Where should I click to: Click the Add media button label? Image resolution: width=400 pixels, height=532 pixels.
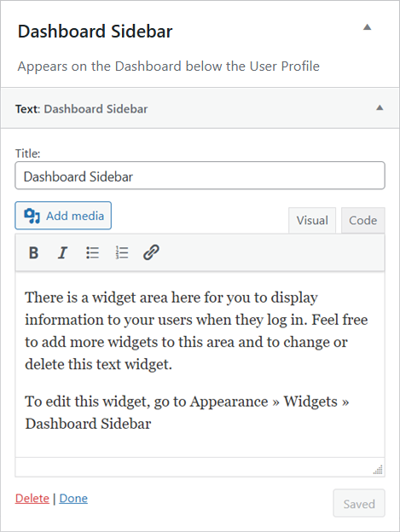75,217
